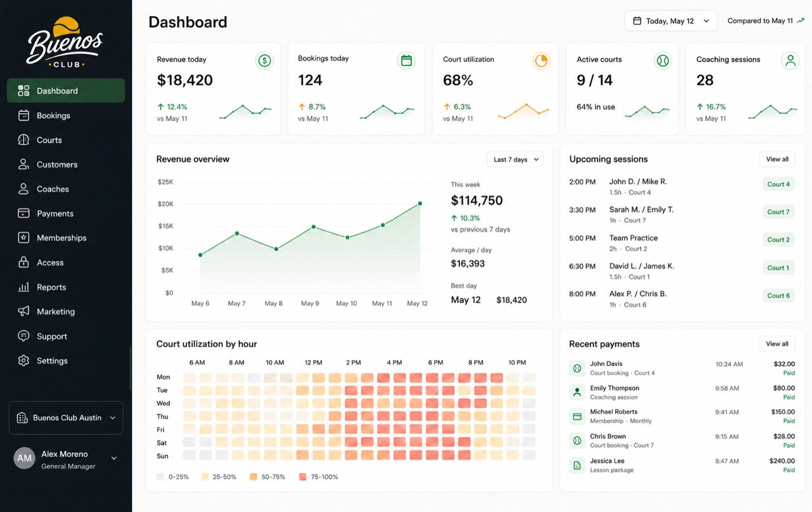Click the 25-50% legend color swatch
The image size is (812, 512).
[205, 477]
